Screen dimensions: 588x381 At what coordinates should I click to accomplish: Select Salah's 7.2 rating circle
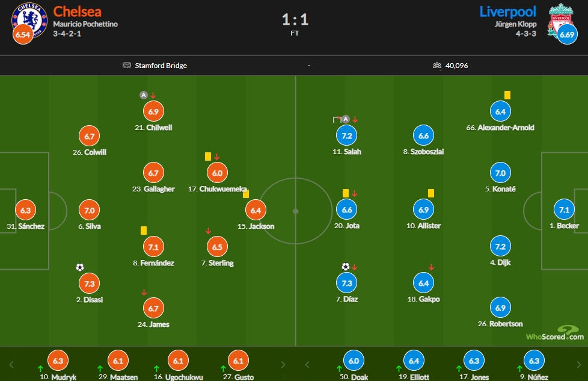346,135
